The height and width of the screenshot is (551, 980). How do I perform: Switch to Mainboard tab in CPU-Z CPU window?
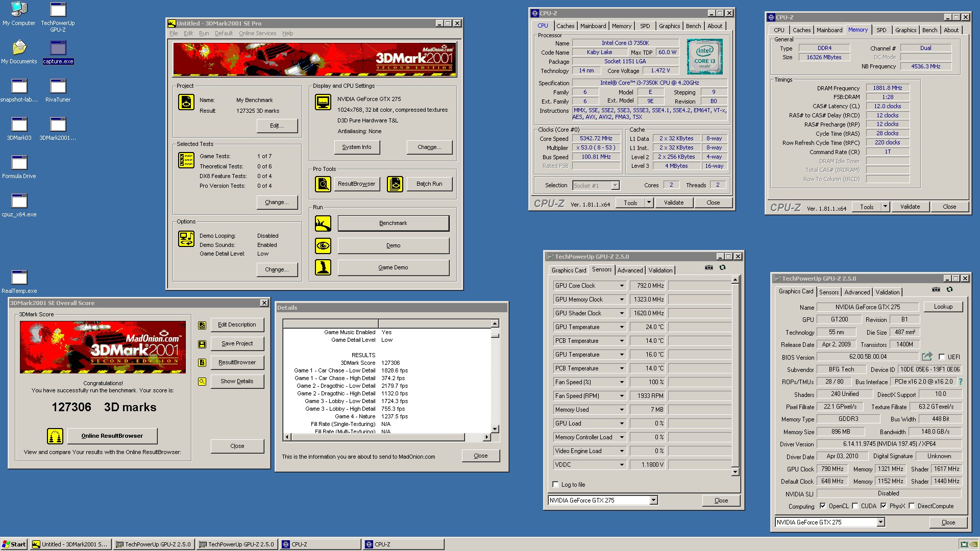pyautogui.click(x=593, y=26)
